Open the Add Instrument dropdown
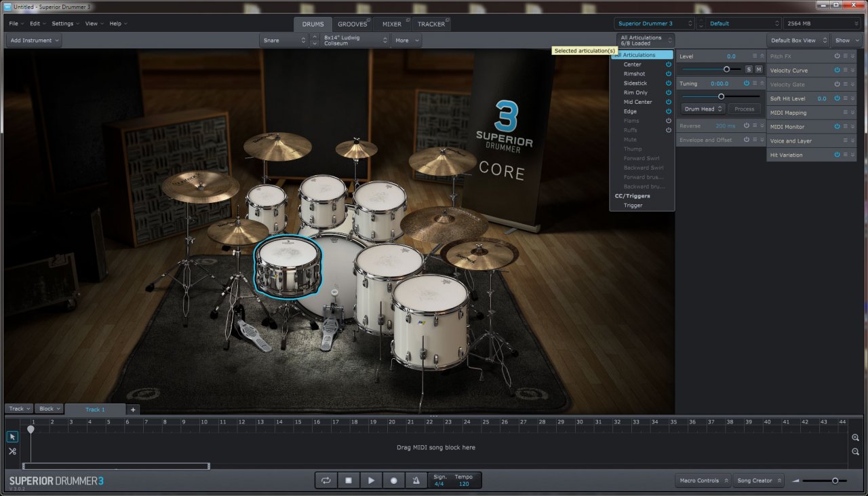 [x=34, y=41]
